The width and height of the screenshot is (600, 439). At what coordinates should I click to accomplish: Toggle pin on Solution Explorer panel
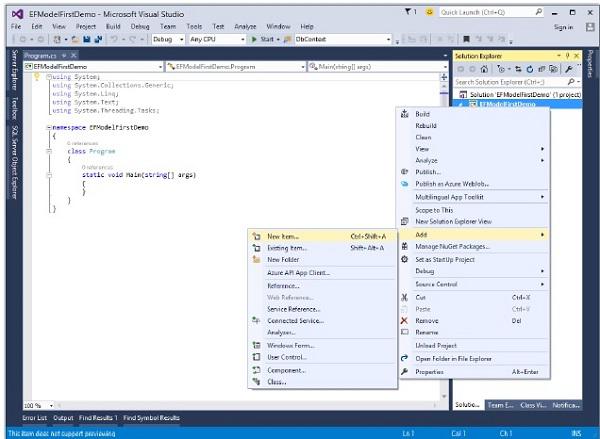point(568,56)
